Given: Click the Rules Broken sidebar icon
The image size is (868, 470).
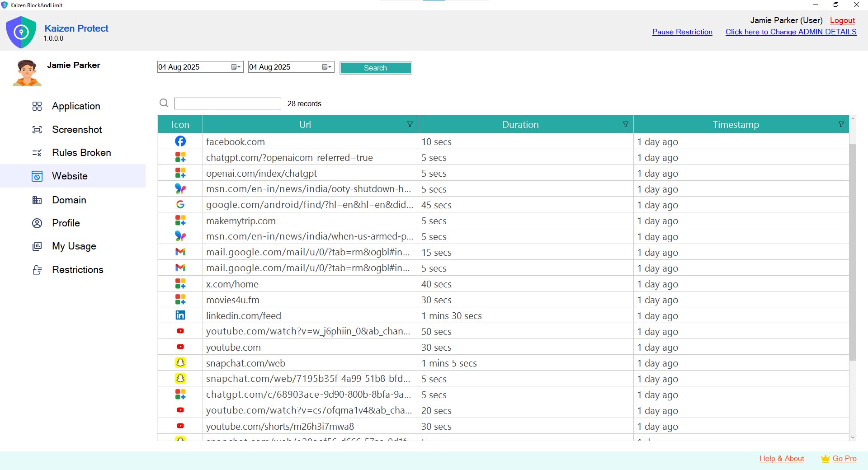Looking at the screenshot, I should tap(37, 153).
